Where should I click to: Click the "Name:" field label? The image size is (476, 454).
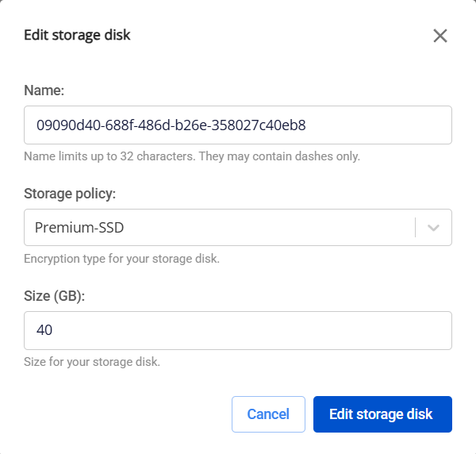tap(44, 91)
